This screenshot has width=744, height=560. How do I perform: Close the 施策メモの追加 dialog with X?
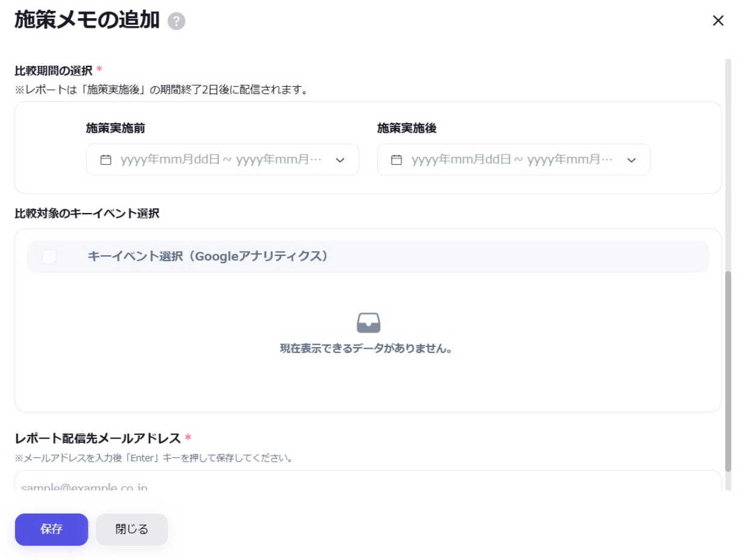(x=718, y=21)
